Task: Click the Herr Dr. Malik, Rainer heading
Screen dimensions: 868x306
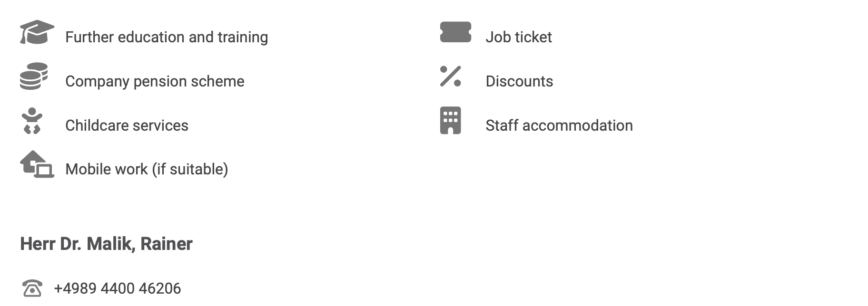Action: (x=106, y=244)
